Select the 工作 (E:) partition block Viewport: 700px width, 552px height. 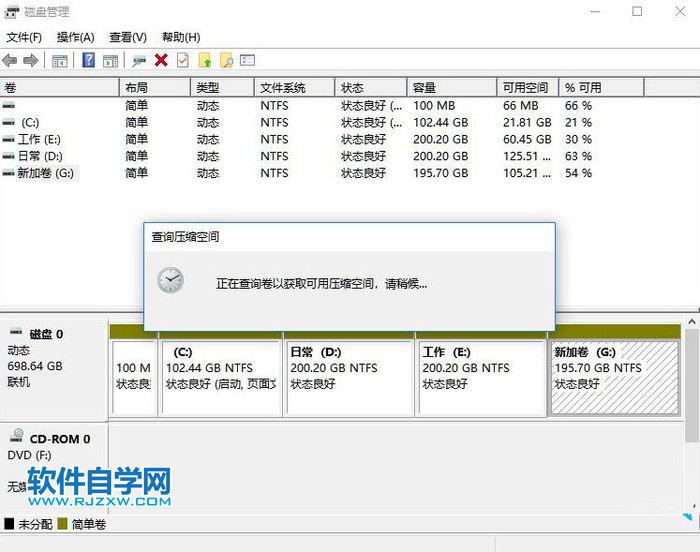pyautogui.click(x=482, y=378)
